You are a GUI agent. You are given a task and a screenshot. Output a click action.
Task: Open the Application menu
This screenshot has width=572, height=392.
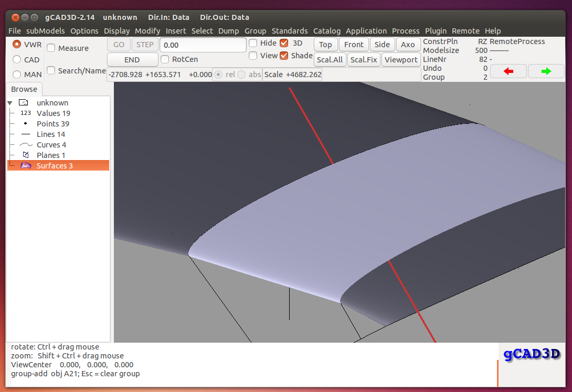(x=366, y=31)
